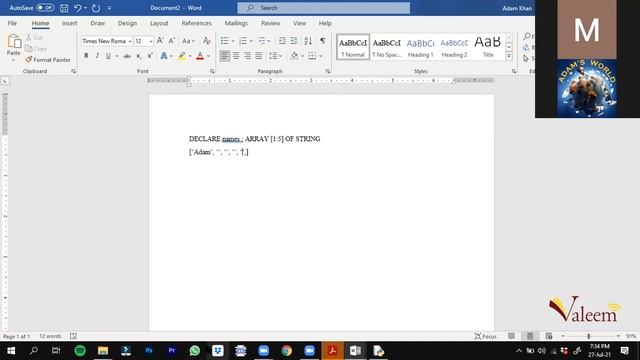
Task: Decrease paragraph indent
Action: [x=282, y=41]
